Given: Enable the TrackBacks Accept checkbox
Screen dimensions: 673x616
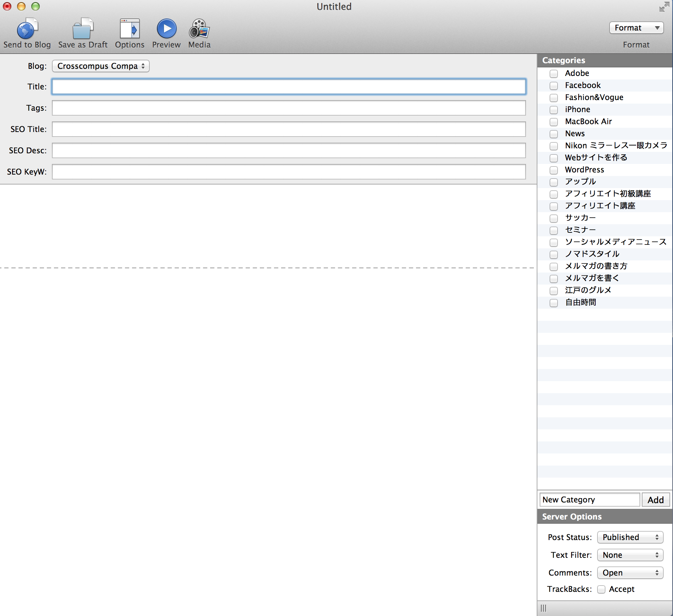Looking at the screenshot, I should (601, 589).
